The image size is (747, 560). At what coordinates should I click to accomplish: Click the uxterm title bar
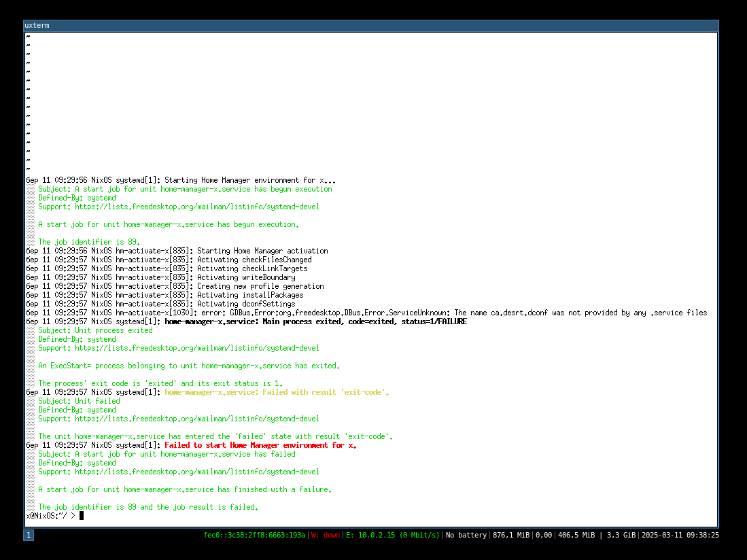(370, 25)
